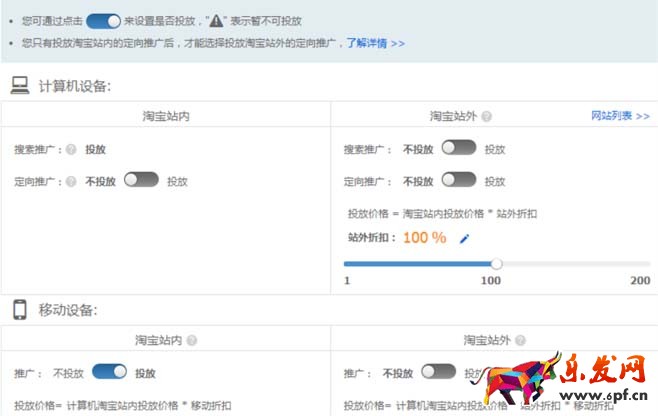Click help icon next to 搜索推广 in 淘宝站内
The image size is (658, 416).
click(71, 150)
